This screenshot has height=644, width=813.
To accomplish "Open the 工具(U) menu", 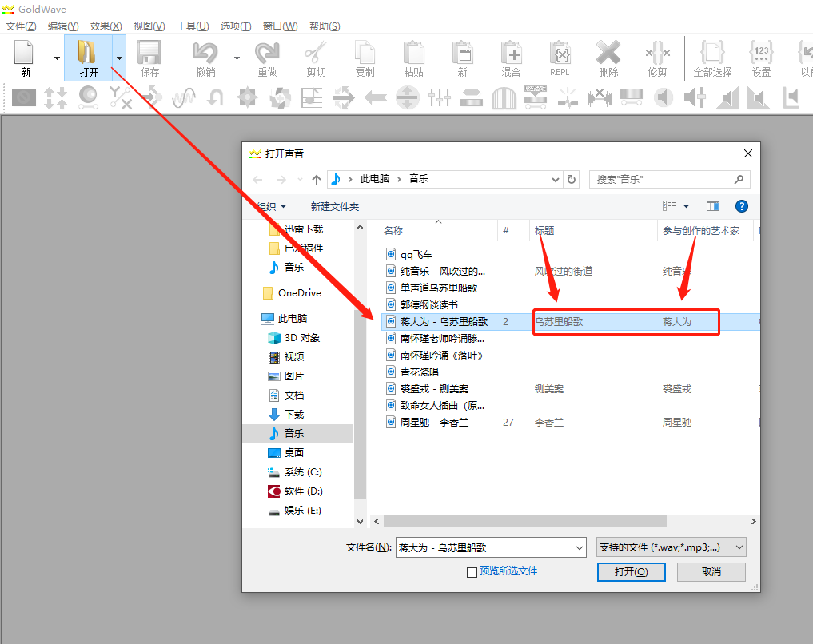I will pos(193,26).
